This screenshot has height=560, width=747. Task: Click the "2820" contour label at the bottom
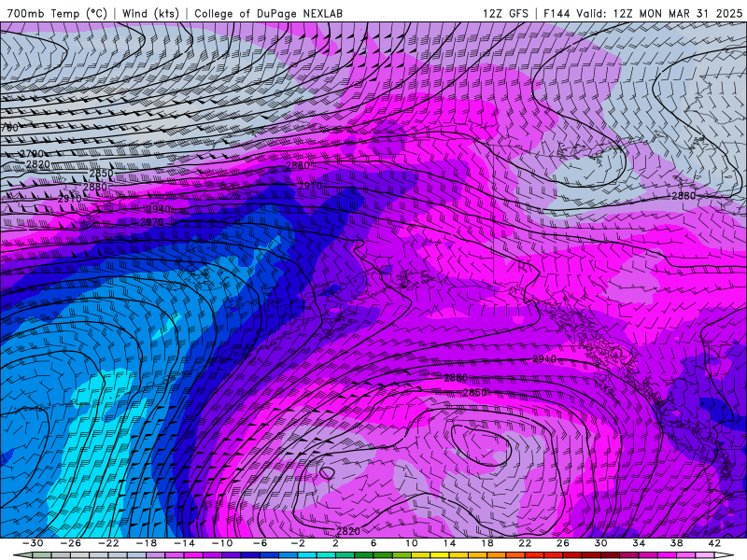pyautogui.click(x=348, y=531)
